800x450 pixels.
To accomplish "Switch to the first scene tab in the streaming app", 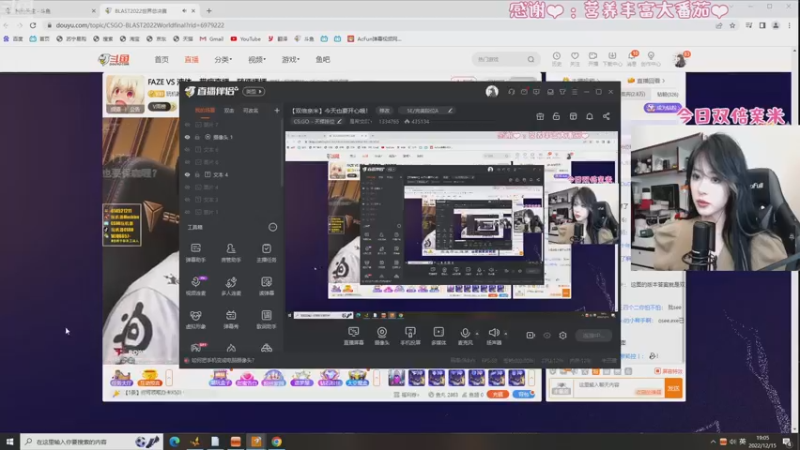I will pos(205,110).
